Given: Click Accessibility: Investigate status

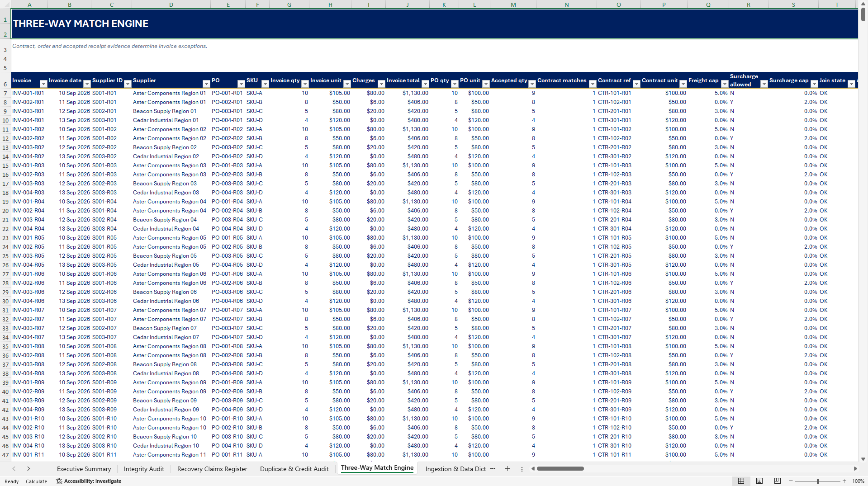Looking at the screenshot, I should (89, 481).
